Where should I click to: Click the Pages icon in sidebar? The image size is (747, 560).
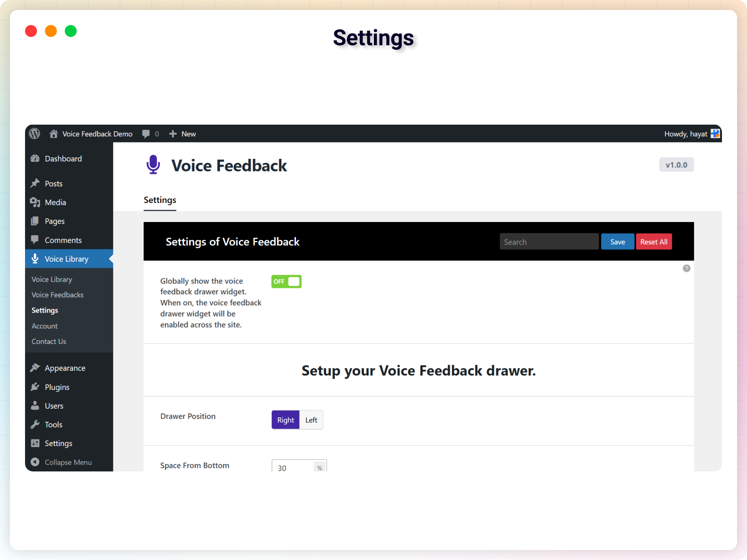click(35, 221)
